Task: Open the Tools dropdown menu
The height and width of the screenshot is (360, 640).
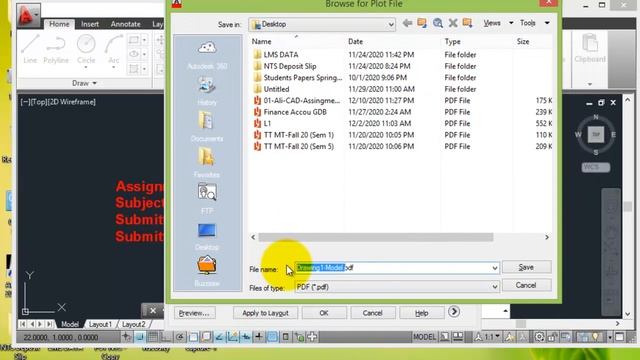Action: click(534, 23)
